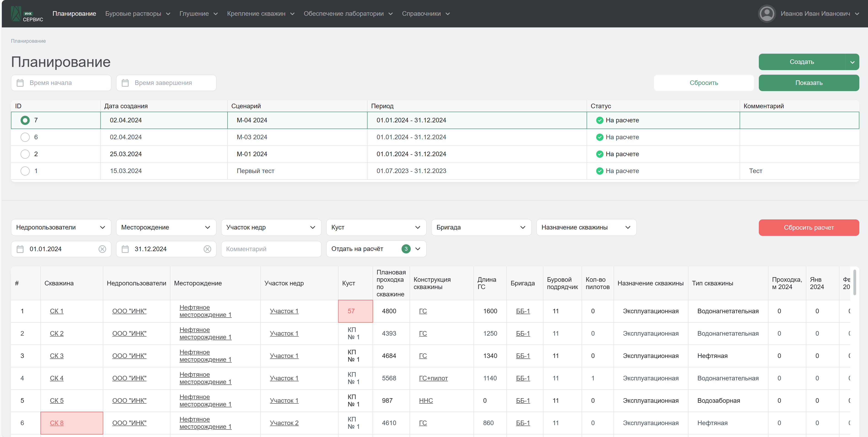Click the red highlighted Куст cell 57
The height and width of the screenshot is (437, 868).
click(x=355, y=311)
